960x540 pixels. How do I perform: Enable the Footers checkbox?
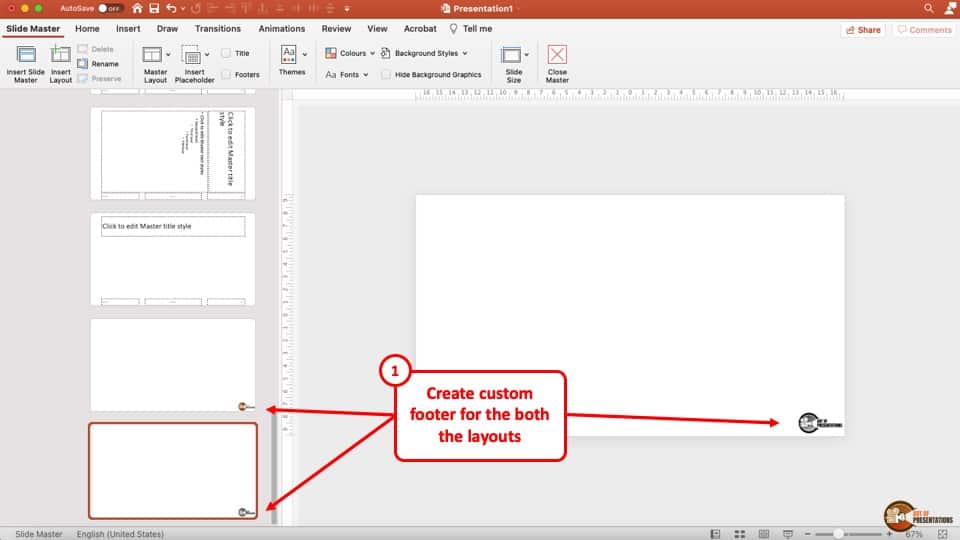226,75
